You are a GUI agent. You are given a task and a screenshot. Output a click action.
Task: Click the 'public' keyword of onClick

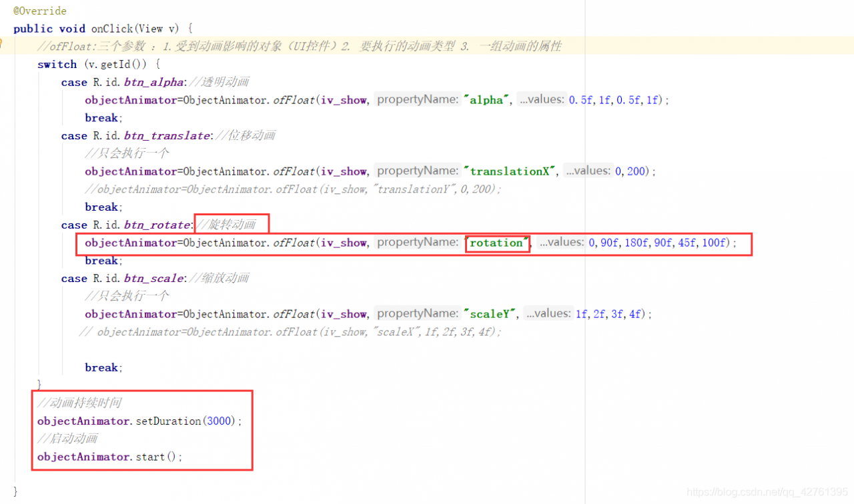point(33,29)
